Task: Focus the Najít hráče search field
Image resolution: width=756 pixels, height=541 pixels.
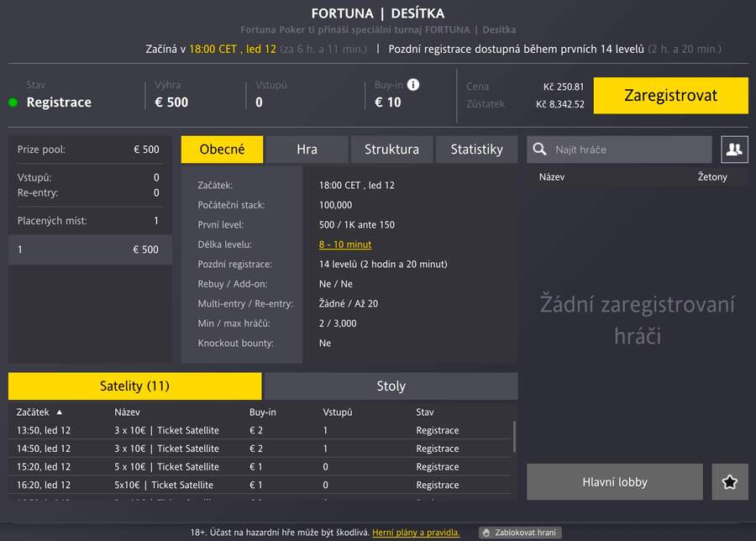Action: click(620, 150)
